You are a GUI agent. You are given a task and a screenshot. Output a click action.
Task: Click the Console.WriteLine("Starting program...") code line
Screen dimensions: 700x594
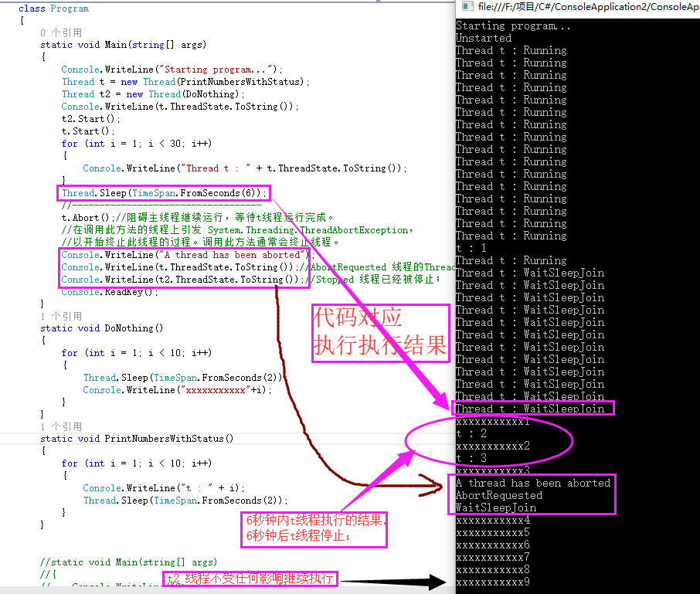(x=172, y=70)
